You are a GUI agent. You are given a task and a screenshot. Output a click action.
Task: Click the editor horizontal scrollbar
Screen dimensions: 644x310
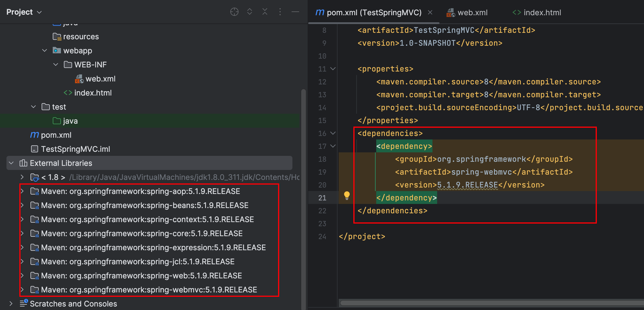tap(492, 303)
